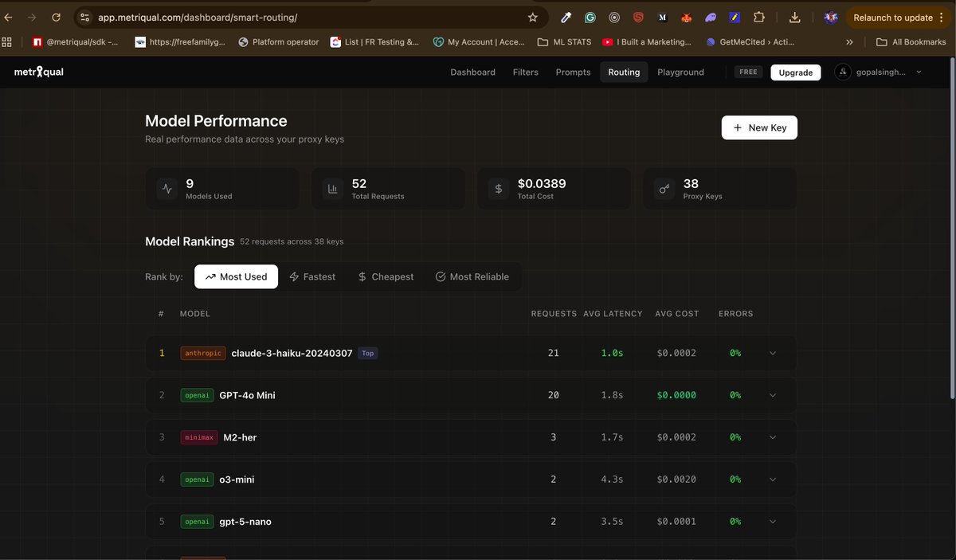Click the Total Requests bar chart icon

[x=333, y=189]
